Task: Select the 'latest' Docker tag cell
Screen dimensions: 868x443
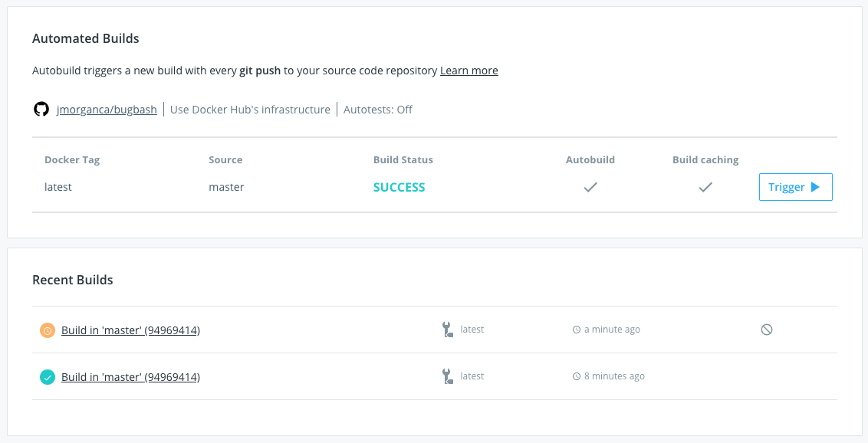Action: [x=58, y=187]
